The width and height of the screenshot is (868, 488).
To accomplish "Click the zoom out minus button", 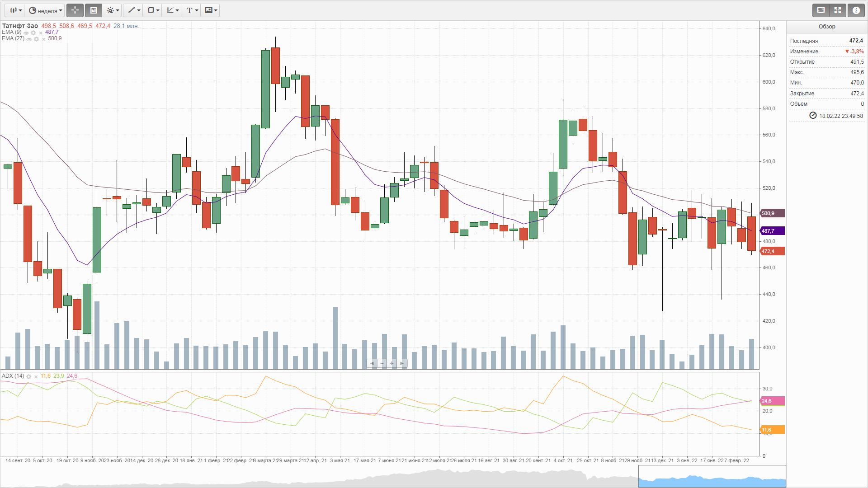I will click(382, 363).
